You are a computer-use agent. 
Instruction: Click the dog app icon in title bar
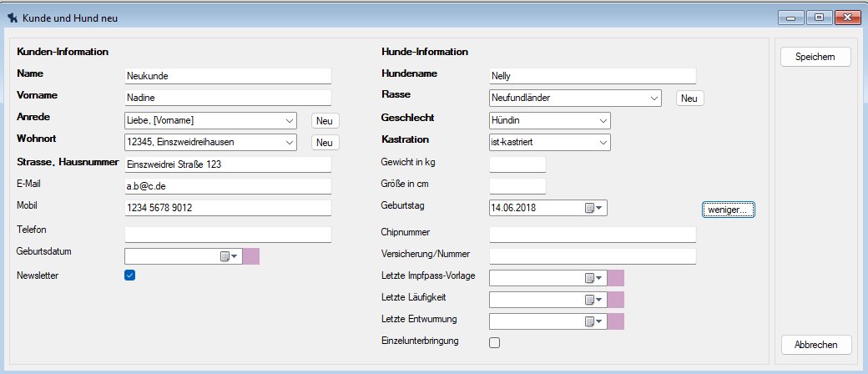(x=12, y=18)
